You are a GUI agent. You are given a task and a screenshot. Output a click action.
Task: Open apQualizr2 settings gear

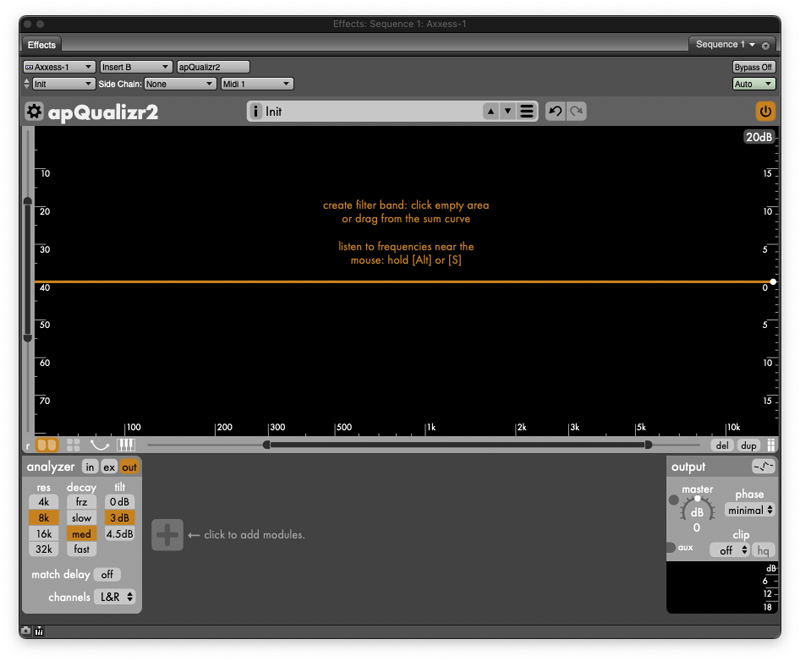[34, 111]
